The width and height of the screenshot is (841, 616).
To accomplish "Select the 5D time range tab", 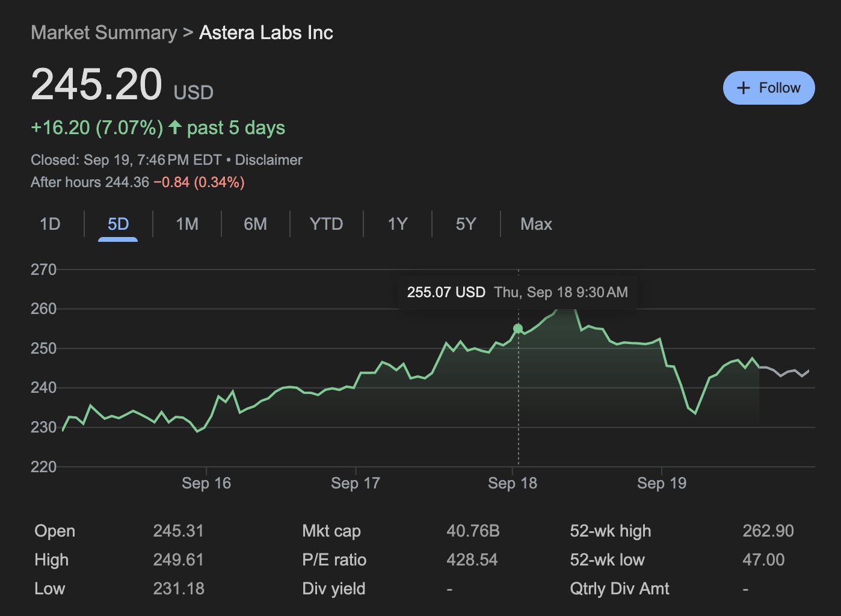I will pos(118,224).
